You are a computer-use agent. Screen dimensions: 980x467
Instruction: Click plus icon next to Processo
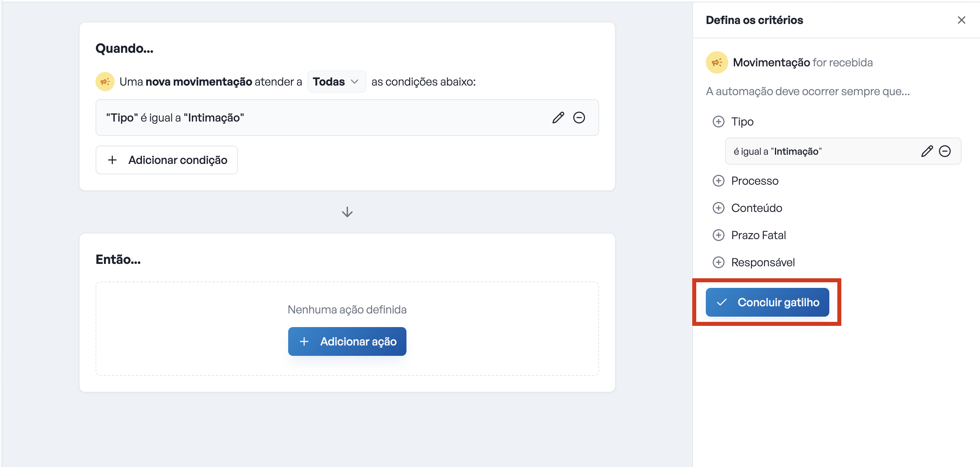718,181
